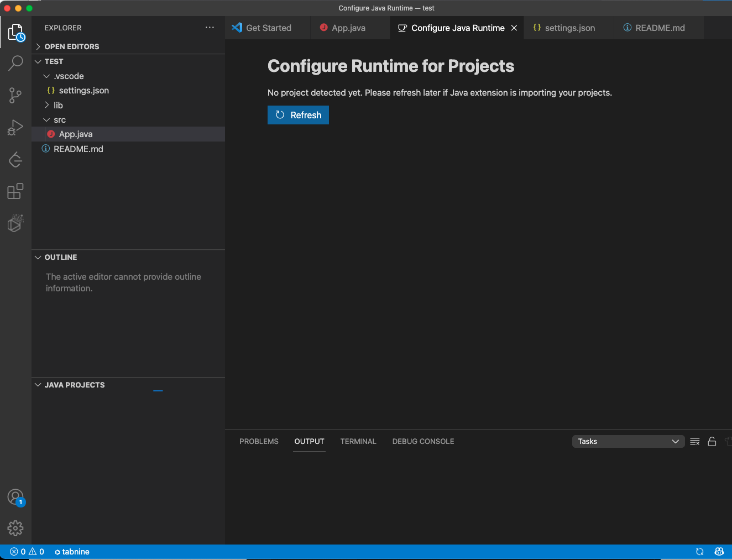Switch to the Get Started tab

pyautogui.click(x=268, y=28)
